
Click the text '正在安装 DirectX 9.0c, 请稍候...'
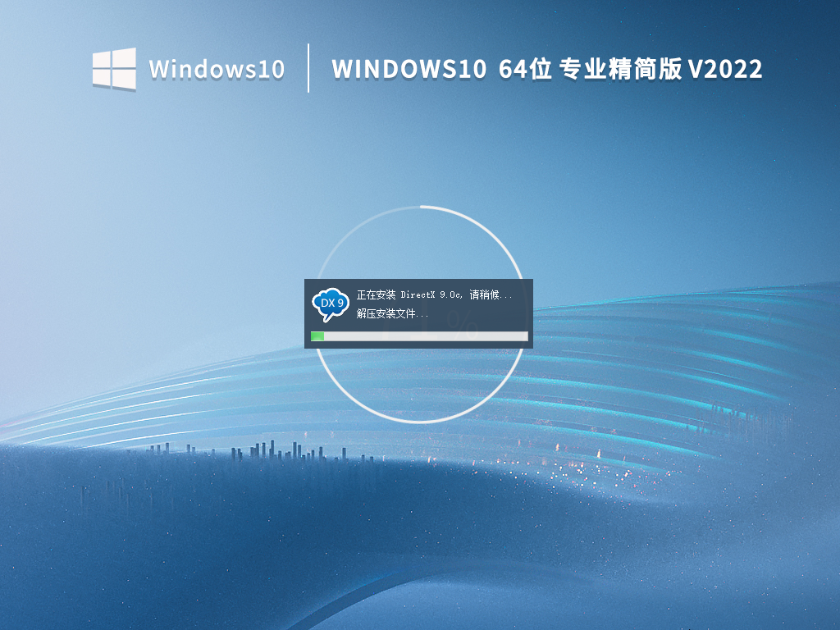(435, 294)
